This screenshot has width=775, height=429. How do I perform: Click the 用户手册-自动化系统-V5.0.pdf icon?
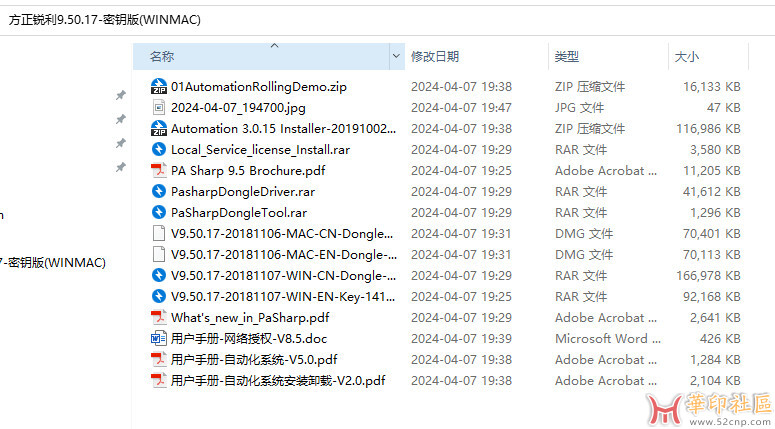[x=159, y=359]
